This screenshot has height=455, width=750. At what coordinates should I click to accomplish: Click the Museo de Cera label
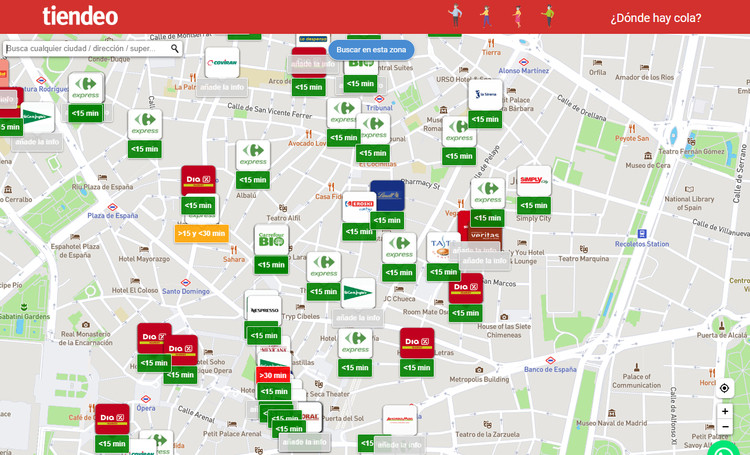[x=648, y=166]
